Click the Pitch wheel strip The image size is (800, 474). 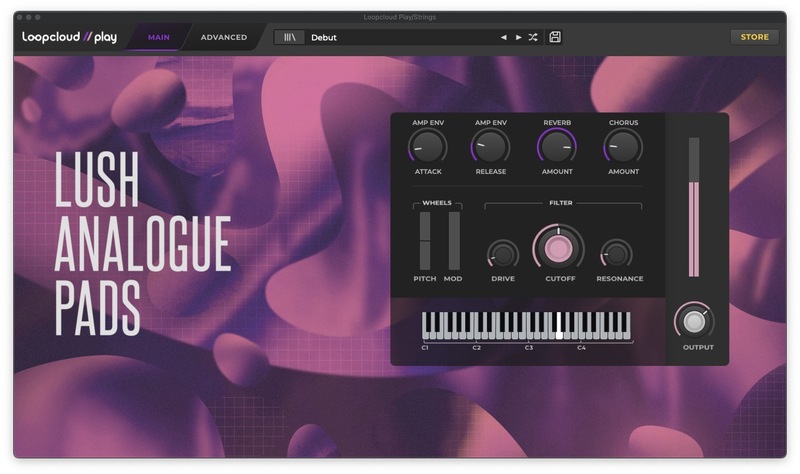tap(424, 241)
